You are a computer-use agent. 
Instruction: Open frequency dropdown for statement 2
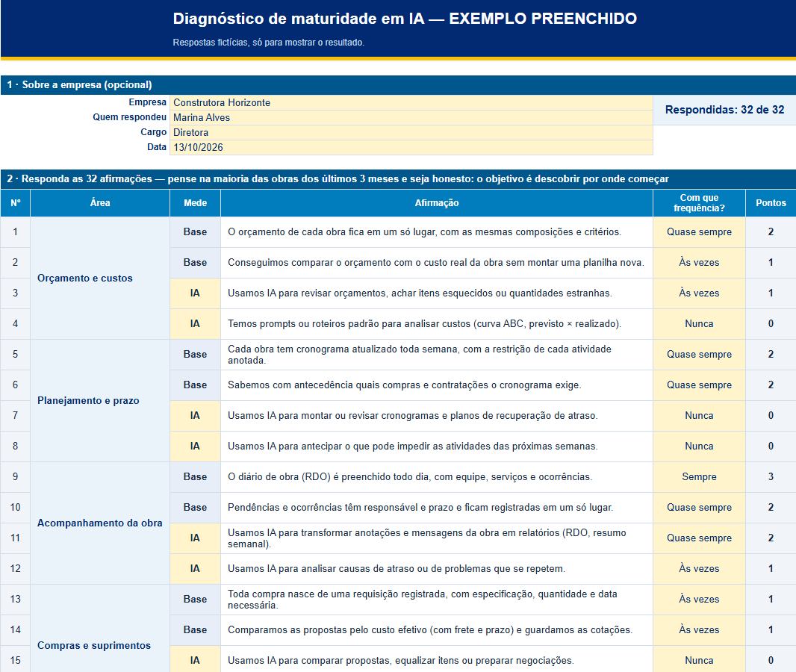click(x=699, y=262)
